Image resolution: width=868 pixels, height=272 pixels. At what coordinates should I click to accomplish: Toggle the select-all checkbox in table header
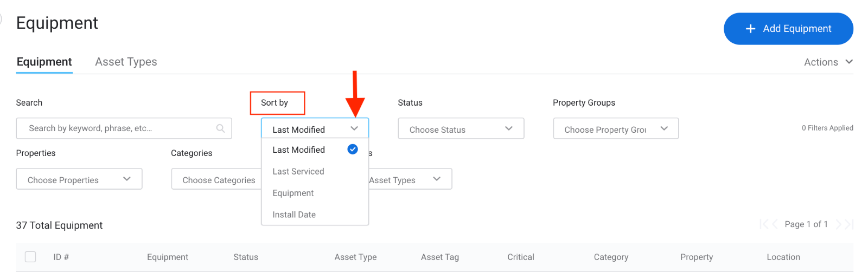click(30, 257)
